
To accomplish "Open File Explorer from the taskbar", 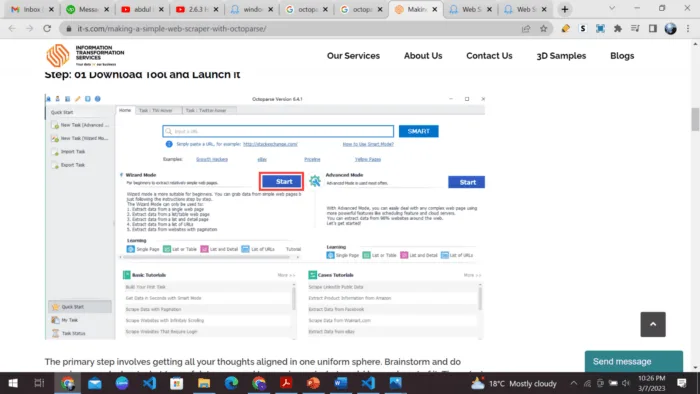I will [204, 383].
